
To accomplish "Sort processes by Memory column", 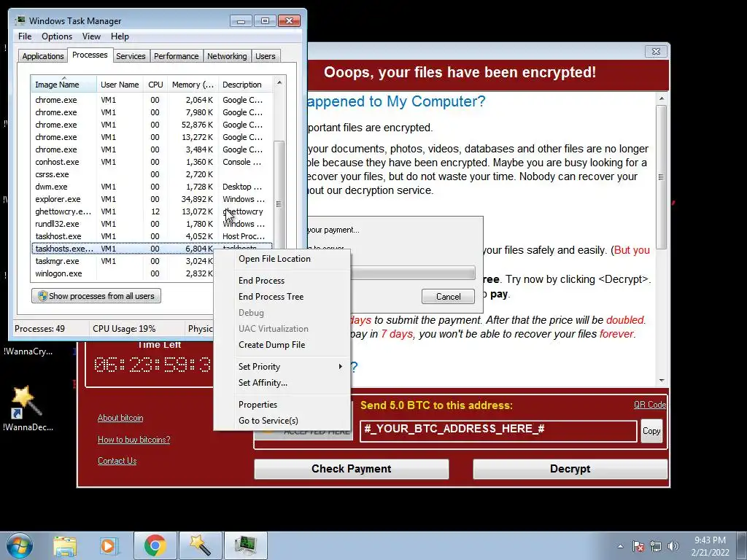I will tap(193, 85).
